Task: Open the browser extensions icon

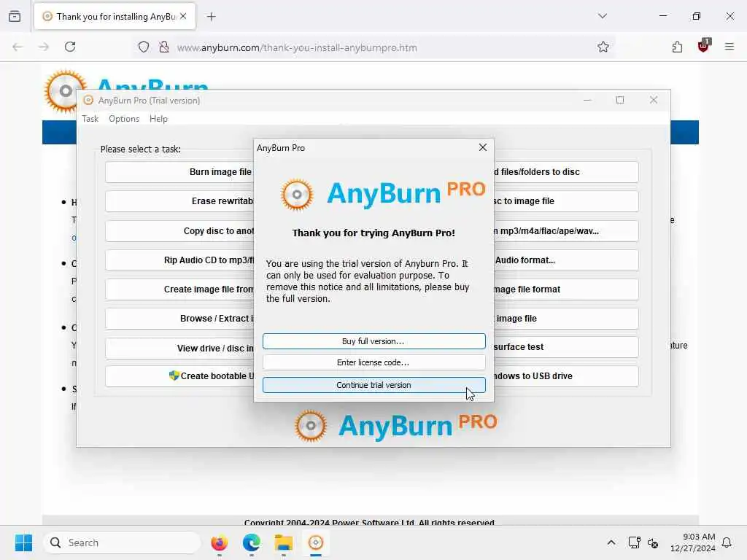Action: (677, 47)
